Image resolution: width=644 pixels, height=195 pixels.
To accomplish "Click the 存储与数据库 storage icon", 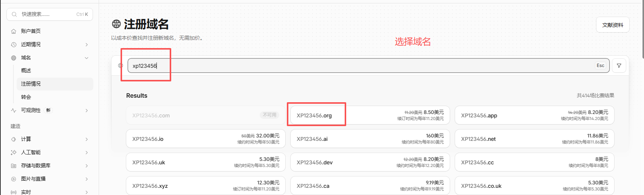I will coord(14,165).
